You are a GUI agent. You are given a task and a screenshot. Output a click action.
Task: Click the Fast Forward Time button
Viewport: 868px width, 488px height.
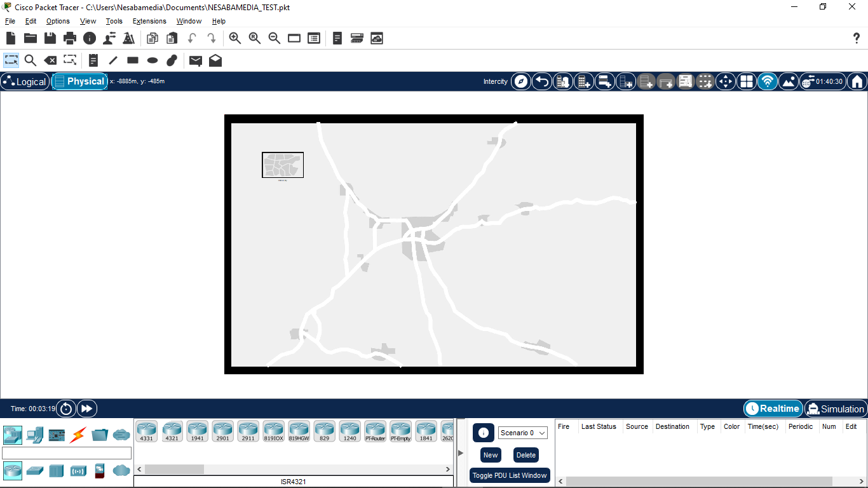click(87, 409)
